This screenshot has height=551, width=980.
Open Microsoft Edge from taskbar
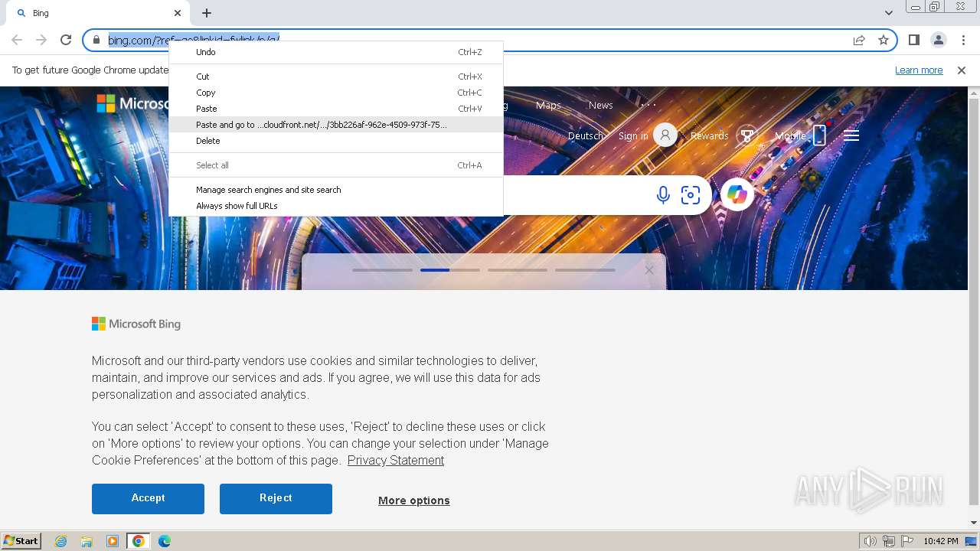point(164,541)
